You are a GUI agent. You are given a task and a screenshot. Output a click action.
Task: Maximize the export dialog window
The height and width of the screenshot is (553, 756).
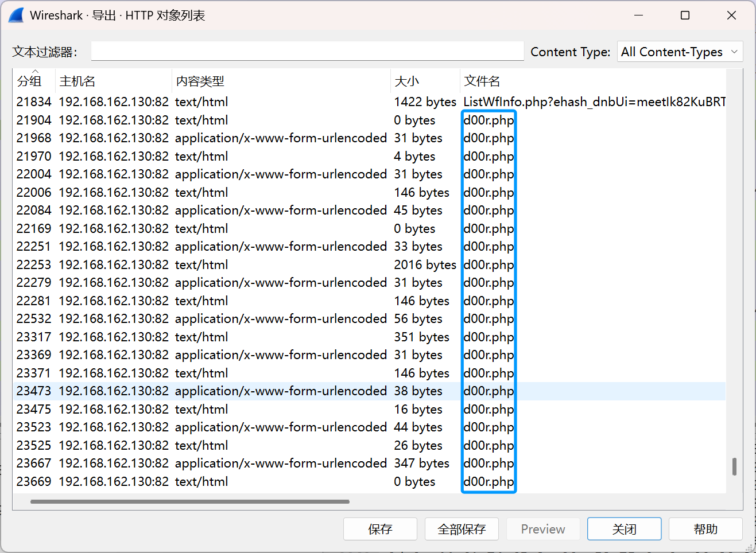[x=685, y=15]
